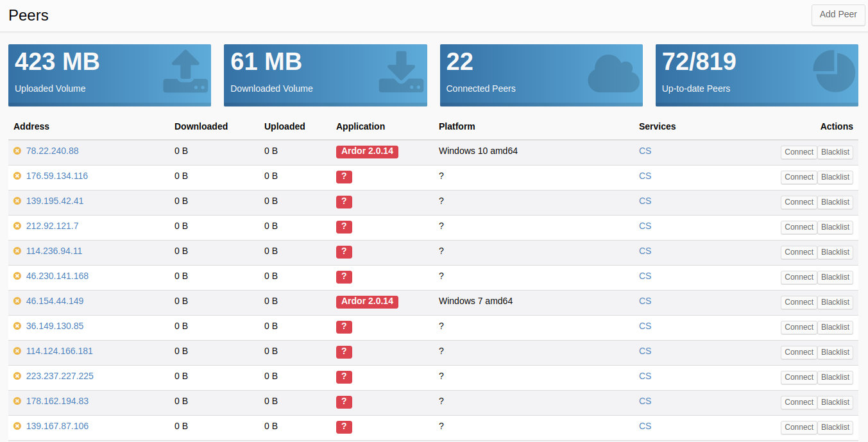Click the download icon in Downloaded Volume card

[x=401, y=72]
